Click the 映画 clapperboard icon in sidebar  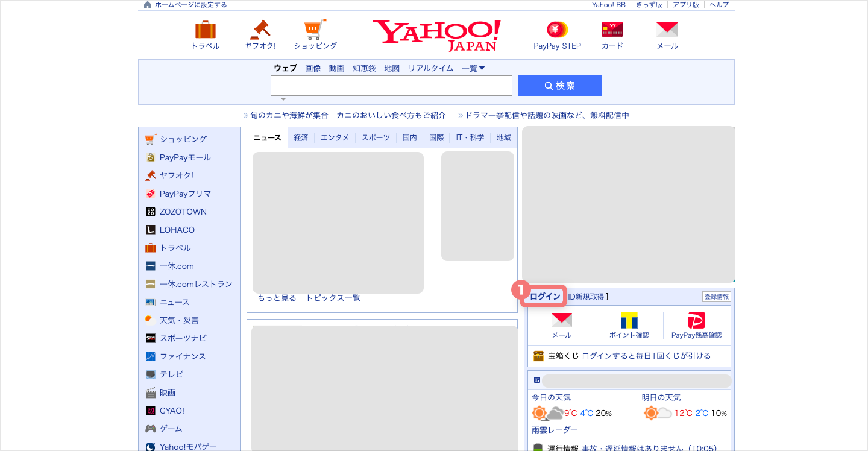151,393
